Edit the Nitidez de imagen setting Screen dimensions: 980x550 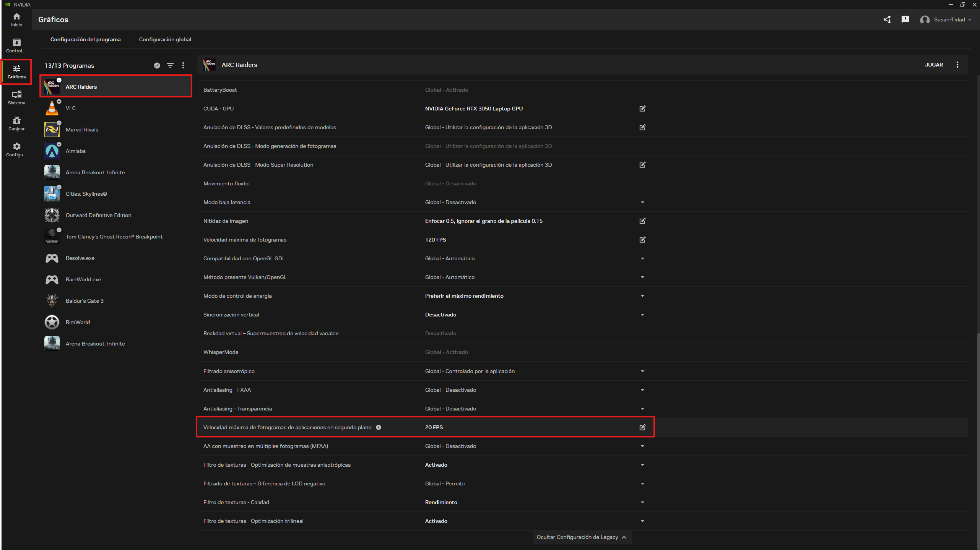pyautogui.click(x=642, y=221)
